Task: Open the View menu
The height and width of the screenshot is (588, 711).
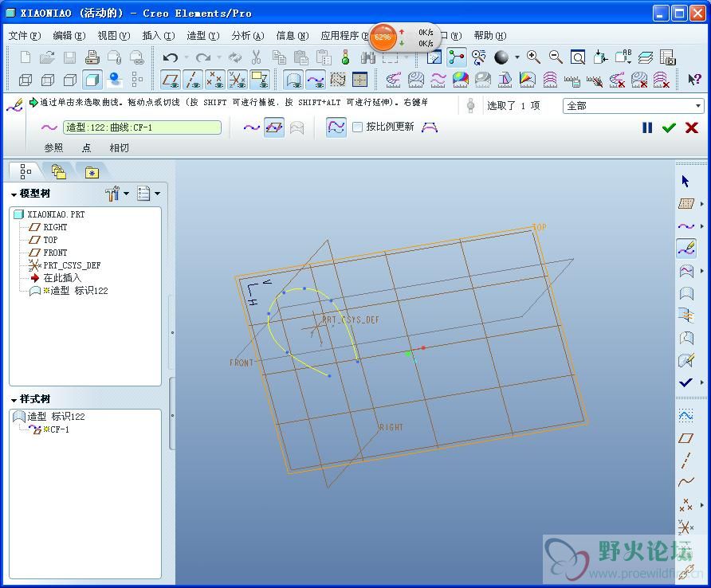Action: (113, 35)
